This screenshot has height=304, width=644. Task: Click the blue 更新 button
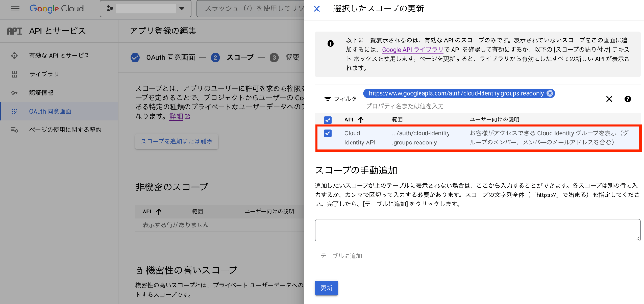tap(326, 288)
